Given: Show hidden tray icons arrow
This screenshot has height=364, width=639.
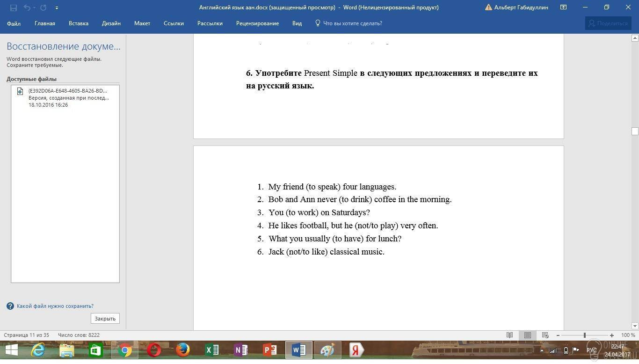Looking at the screenshot, I should pos(542,350).
